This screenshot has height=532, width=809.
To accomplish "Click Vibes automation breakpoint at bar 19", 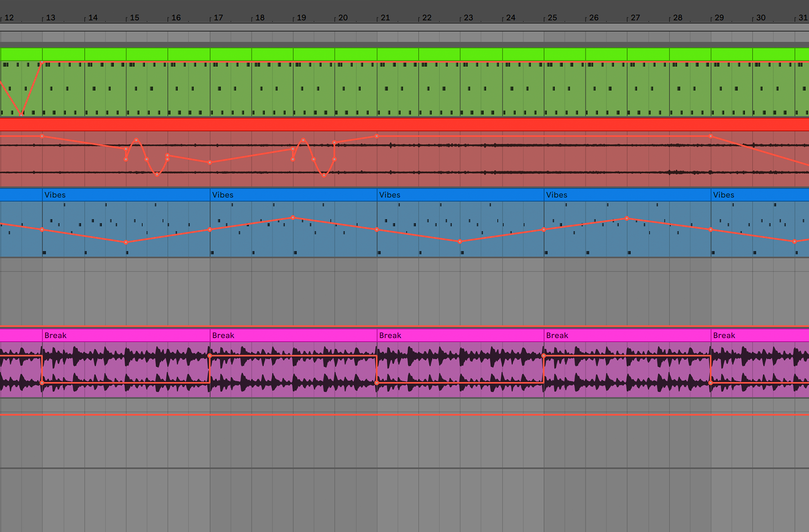I will [293, 217].
